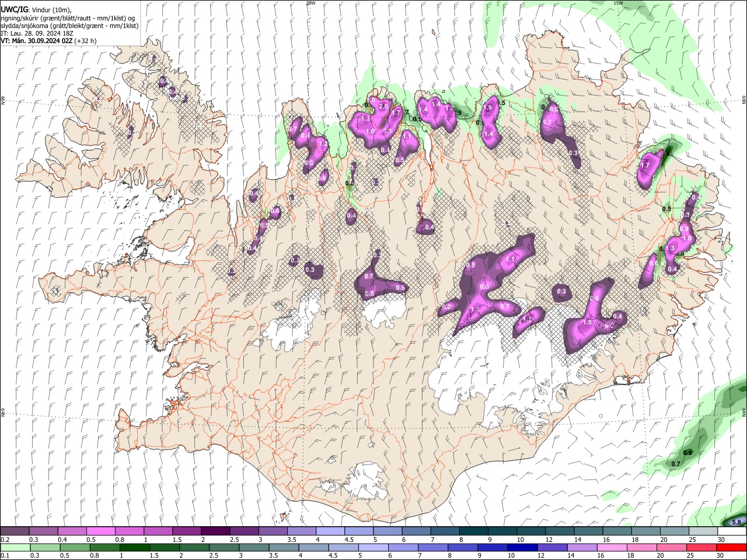Image resolution: width=747 pixels, height=560 pixels.
Task: Click the 1.5 value in the southeast highland snow patch
Action: (x=588, y=322)
